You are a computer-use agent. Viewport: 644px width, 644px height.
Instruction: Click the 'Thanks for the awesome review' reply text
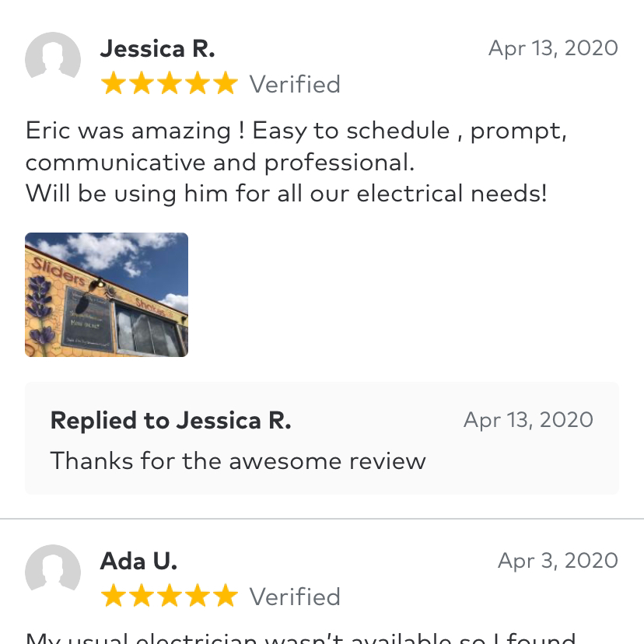coord(238,460)
